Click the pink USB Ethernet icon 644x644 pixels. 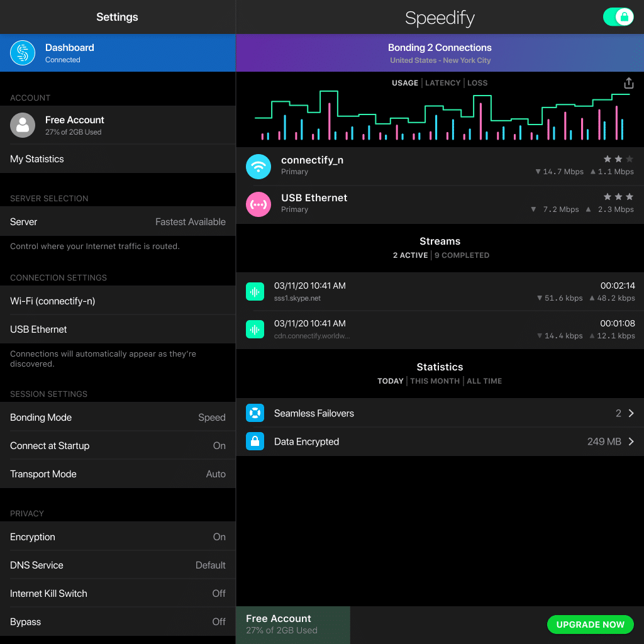click(x=258, y=204)
